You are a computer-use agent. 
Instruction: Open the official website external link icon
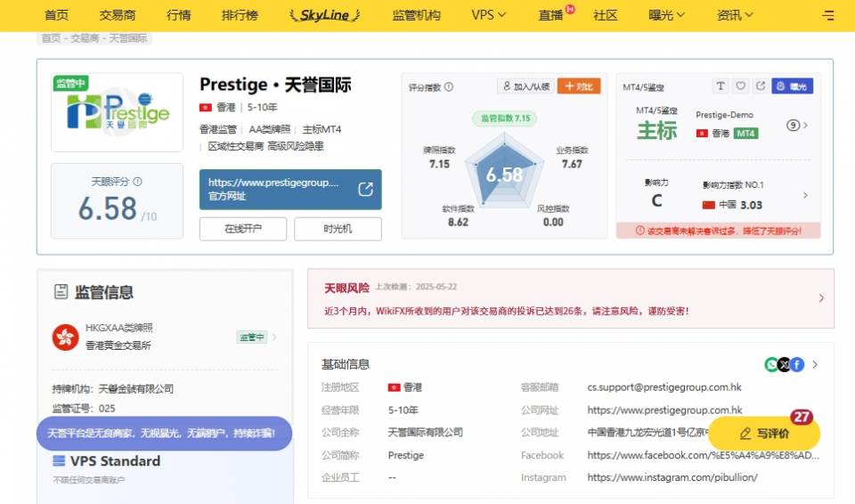(365, 190)
